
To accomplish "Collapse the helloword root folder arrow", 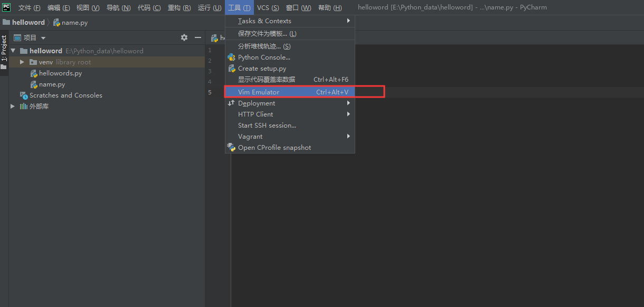I will [x=13, y=51].
